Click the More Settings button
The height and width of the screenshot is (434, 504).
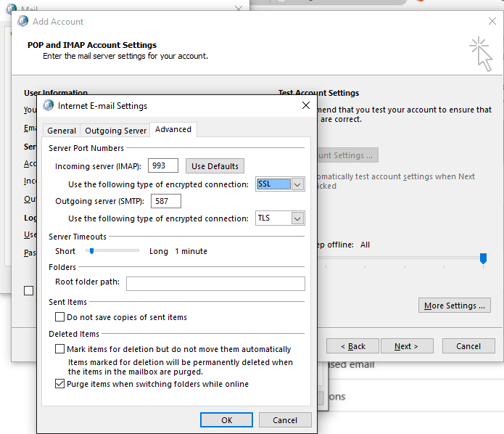click(x=455, y=306)
